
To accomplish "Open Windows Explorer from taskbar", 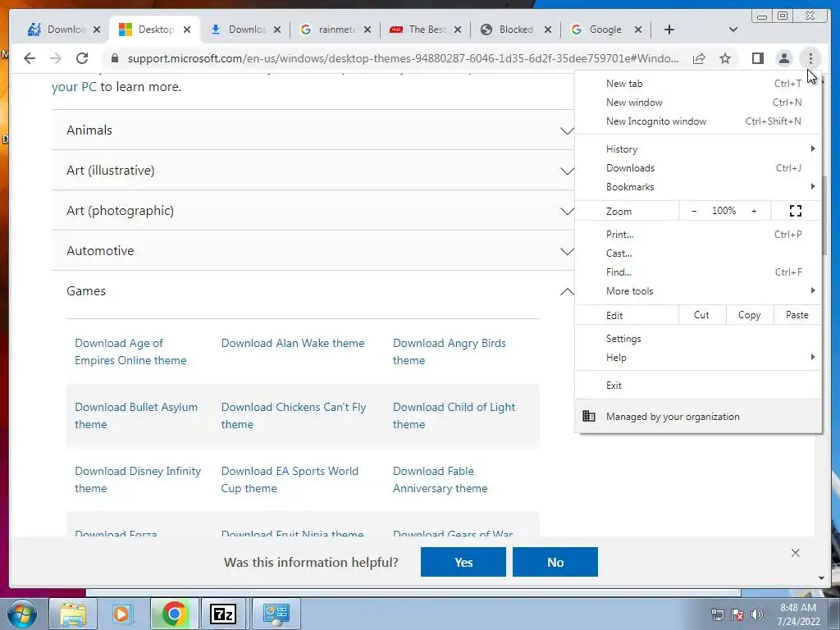I will point(73,614).
